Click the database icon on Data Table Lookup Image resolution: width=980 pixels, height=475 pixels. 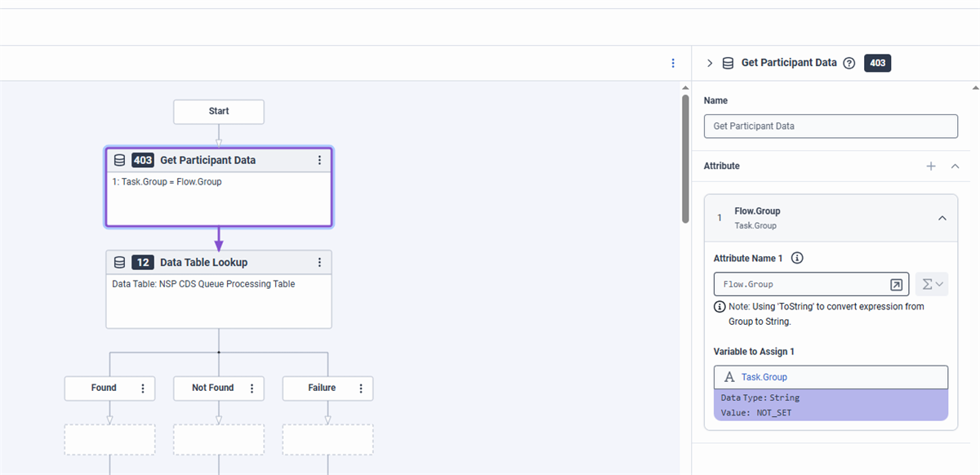click(119, 263)
